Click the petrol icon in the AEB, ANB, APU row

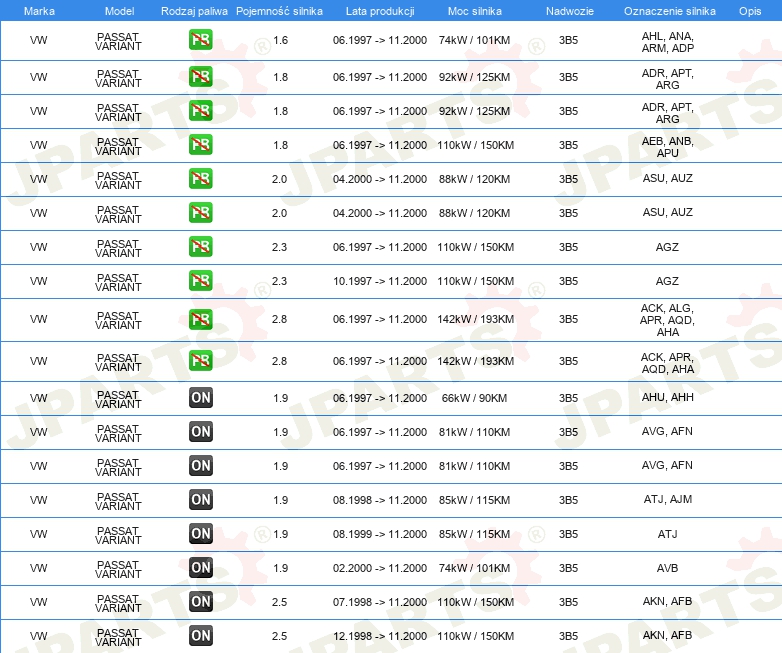(x=200, y=145)
